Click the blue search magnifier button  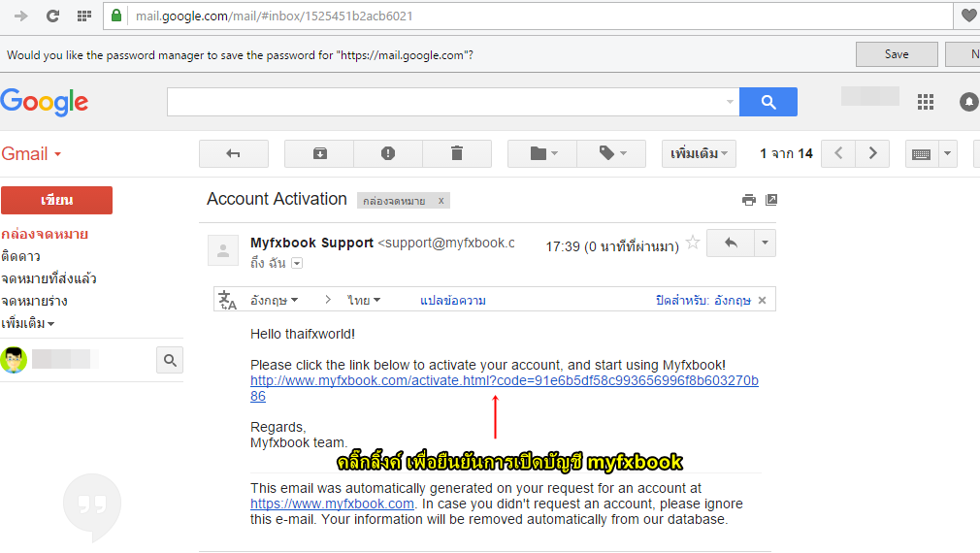click(x=768, y=102)
